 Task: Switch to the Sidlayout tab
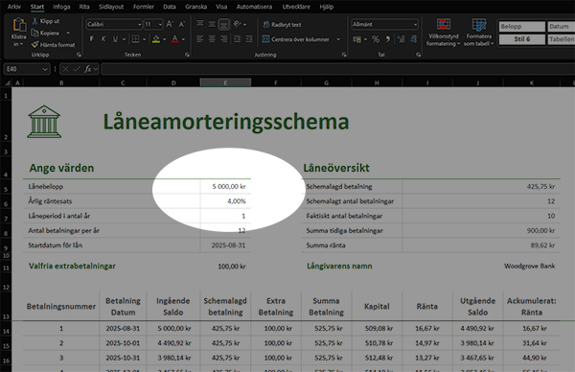[x=111, y=7]
